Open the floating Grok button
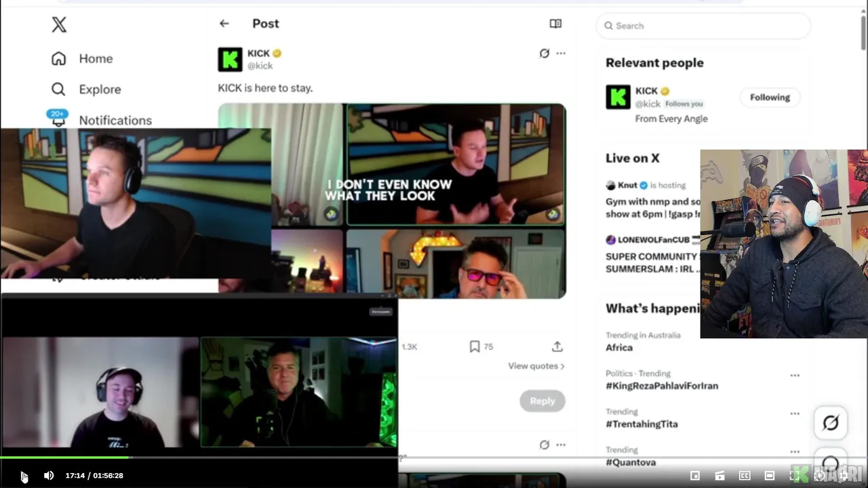 pos(831,423)
